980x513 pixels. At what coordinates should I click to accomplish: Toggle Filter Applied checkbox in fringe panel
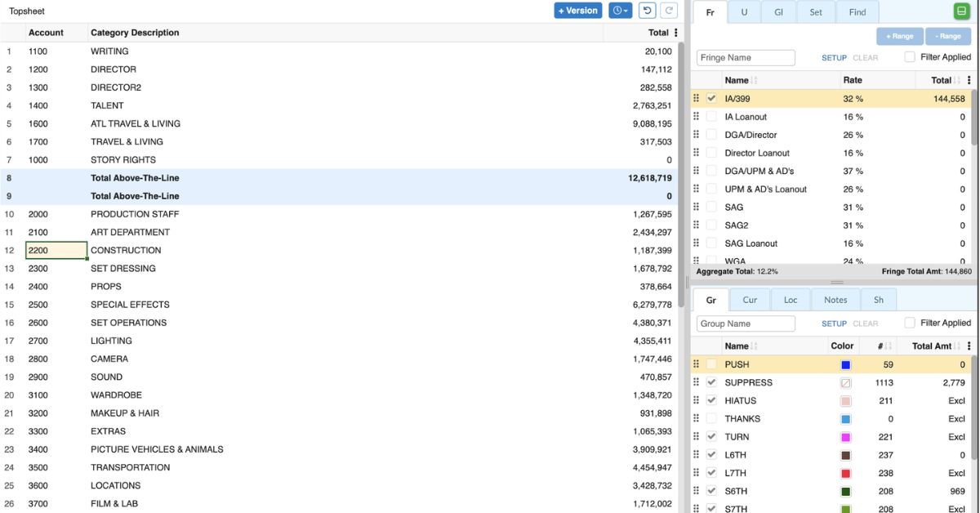pyautogui.click(x=910, y=57)
